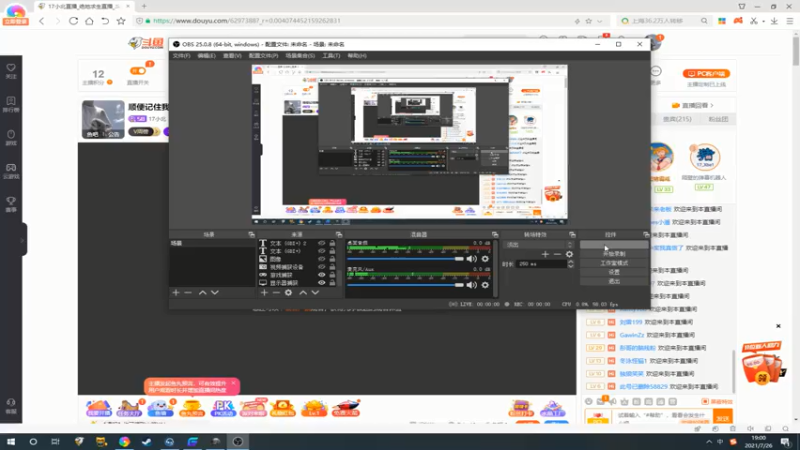
Task: Add a new source in the sources panel
Action: click(264, 293)
